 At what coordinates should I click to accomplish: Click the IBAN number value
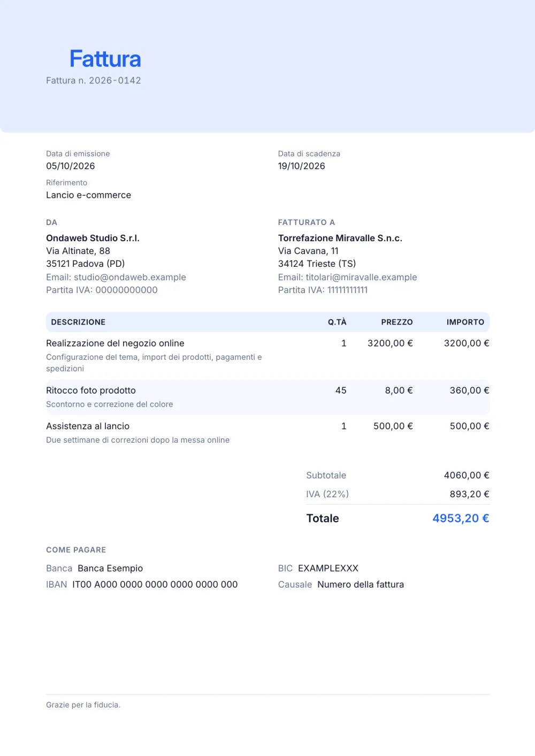pos(155,585)
